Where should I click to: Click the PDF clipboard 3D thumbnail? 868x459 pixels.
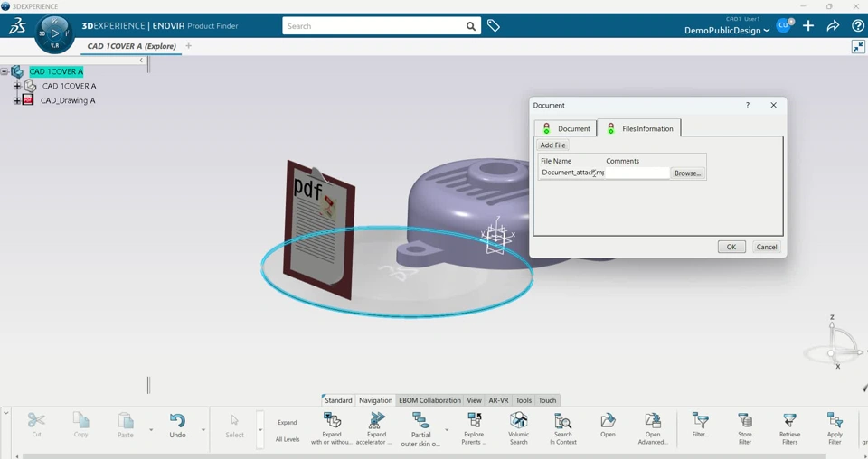(319, 229)
